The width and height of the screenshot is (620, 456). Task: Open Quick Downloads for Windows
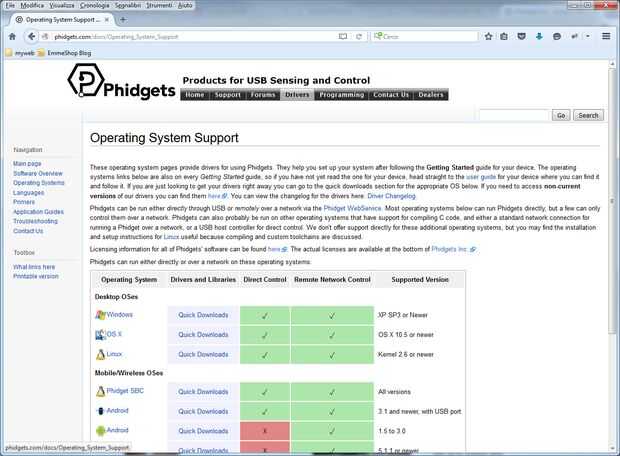(203, 315)
